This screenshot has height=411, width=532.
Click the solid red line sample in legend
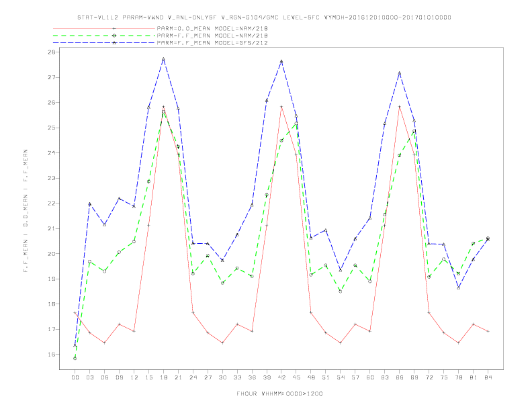[x=104, y=28]
